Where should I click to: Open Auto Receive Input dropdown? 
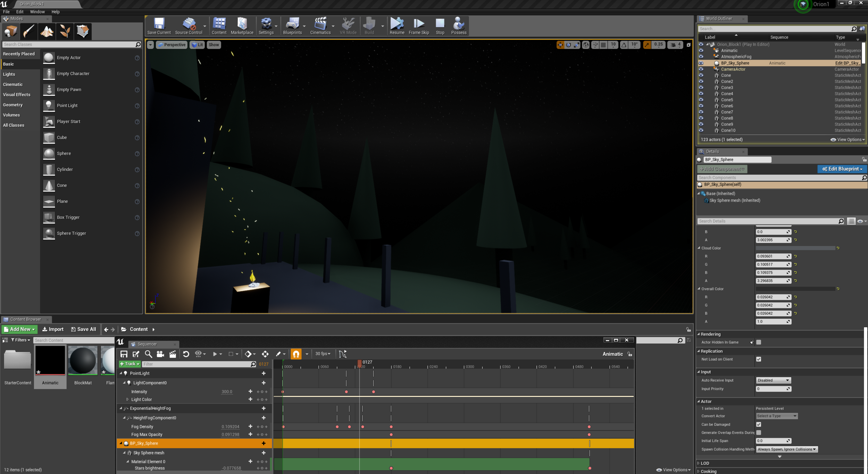pyautogui.click(x=773, y=380)
